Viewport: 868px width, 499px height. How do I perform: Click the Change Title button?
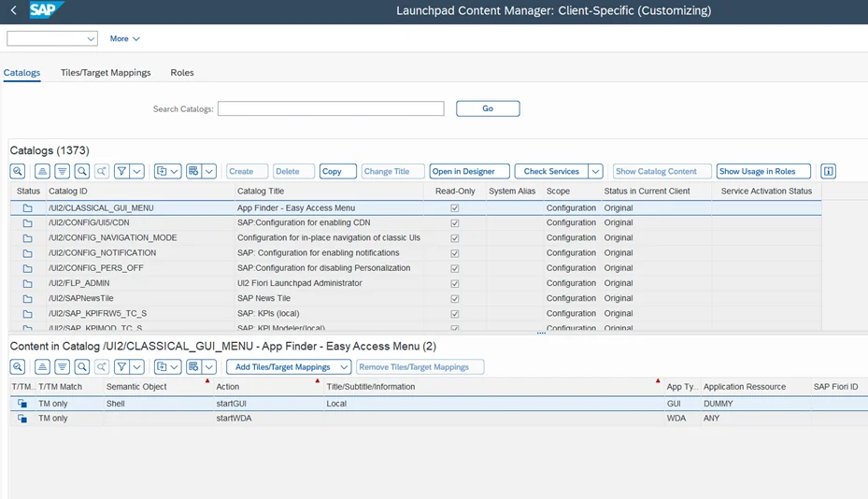pyautogui.click(x=393, y=171)
